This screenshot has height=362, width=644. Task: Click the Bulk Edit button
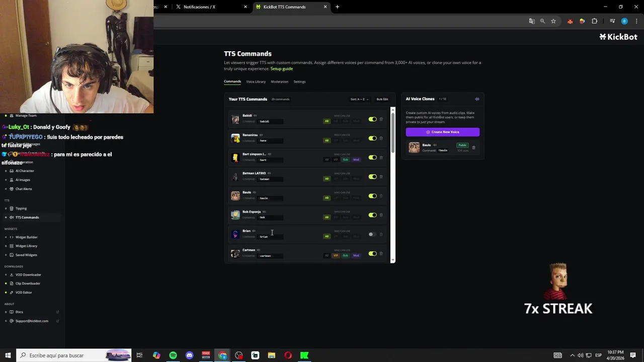(x=382, y=99)
